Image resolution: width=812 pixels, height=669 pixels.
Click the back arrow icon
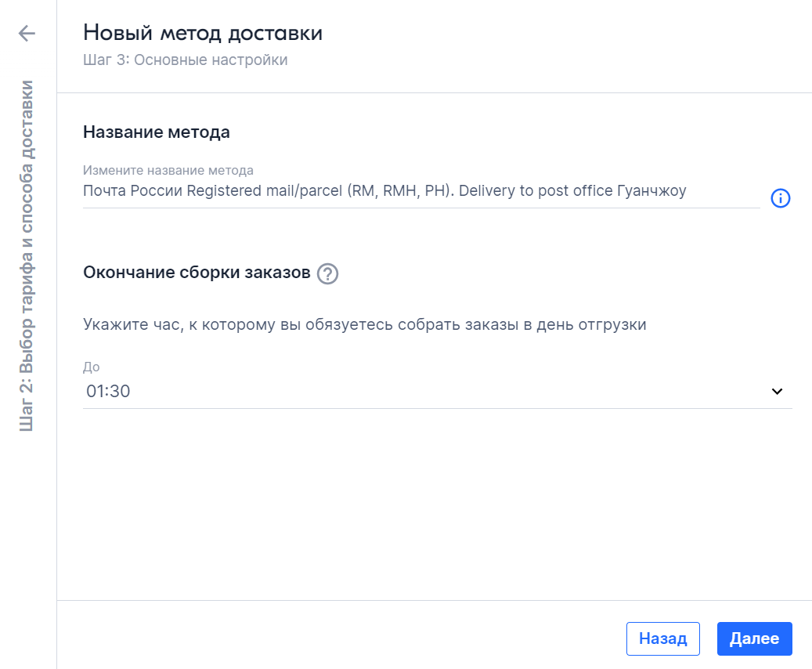click(27, 33)
